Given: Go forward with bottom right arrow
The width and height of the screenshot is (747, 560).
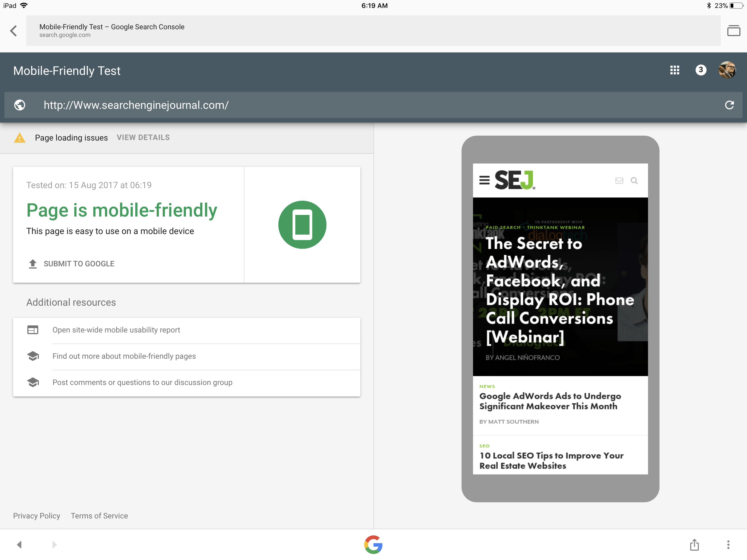Looking at the screenshot, I should [54, 544].
